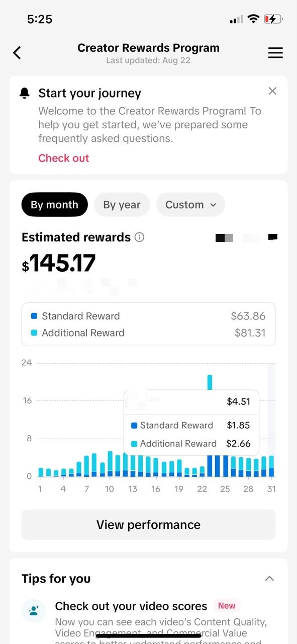Tap the Wi-Fi status icon
Image resolution: width=297 pixels, height=644 pixels.
[254, 19]
